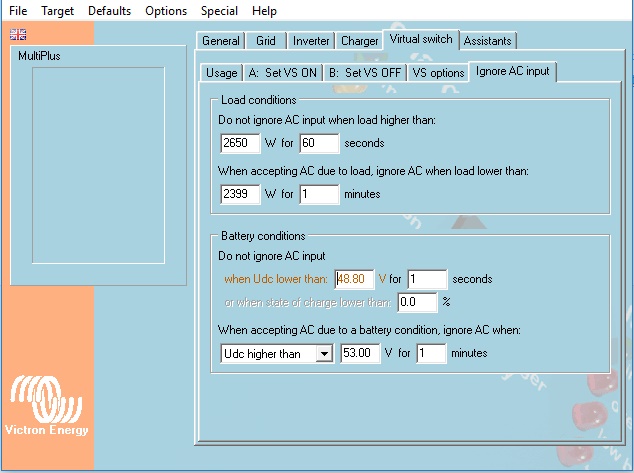Open the Options menu
Viewport: 634px width, 473px height.
[x=165, y=11]
